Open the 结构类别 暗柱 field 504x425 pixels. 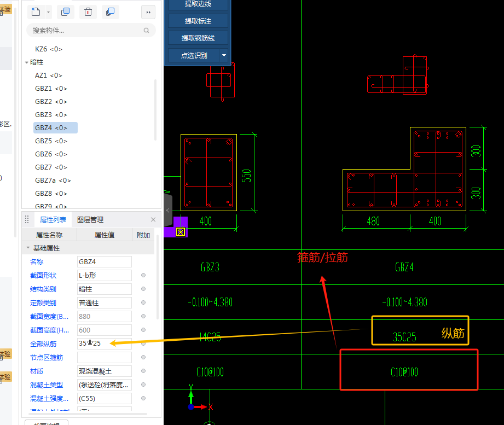(105, 289)
